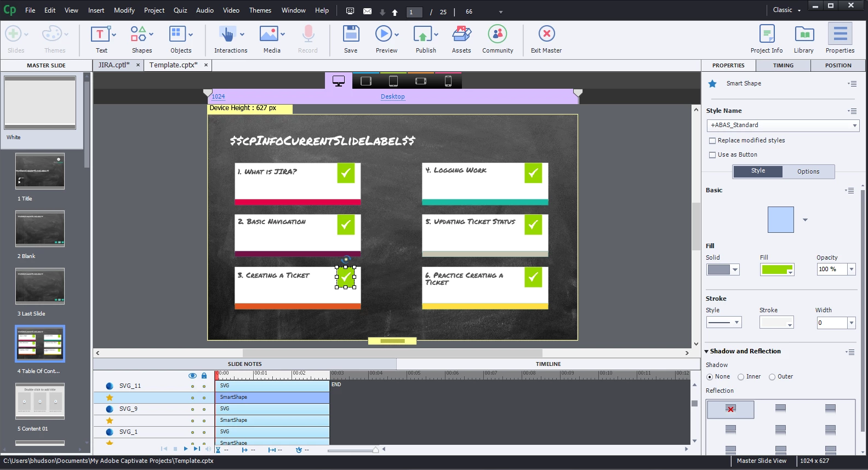868x470 pixels.
Task: Open the Shapes tool
Action: [142, 39]
